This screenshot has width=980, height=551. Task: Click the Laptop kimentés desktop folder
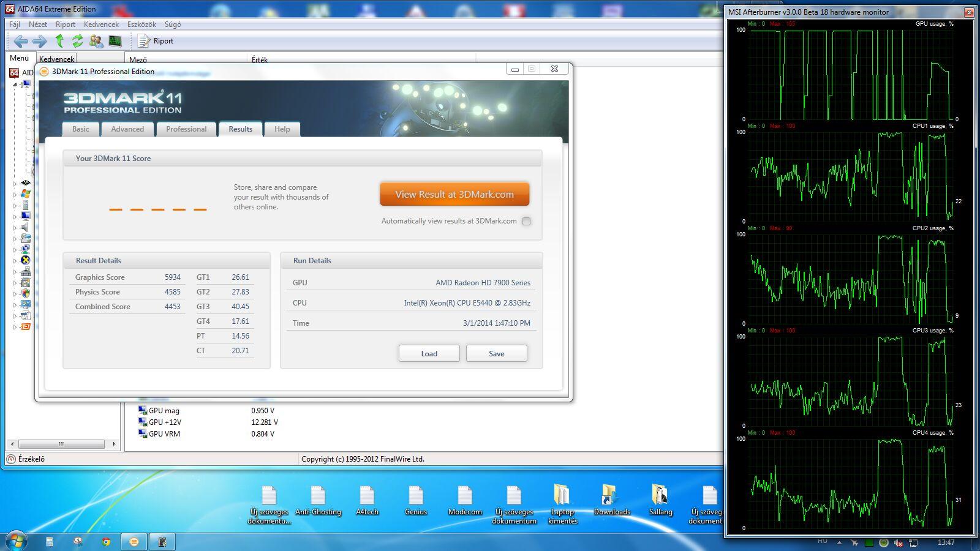tap(562, 504)
